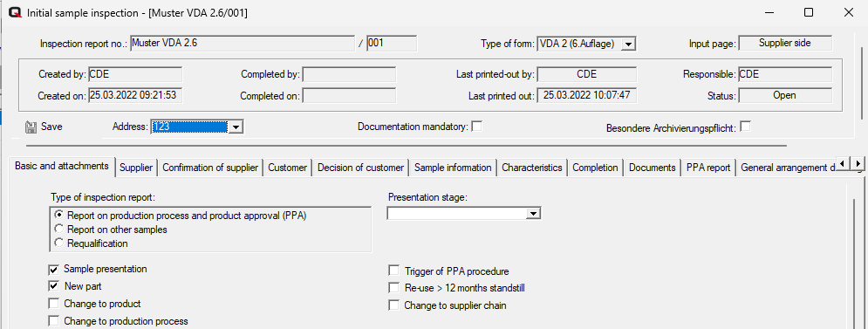
Task: Click the tab strip left arrow
Action: coord(843,163)
